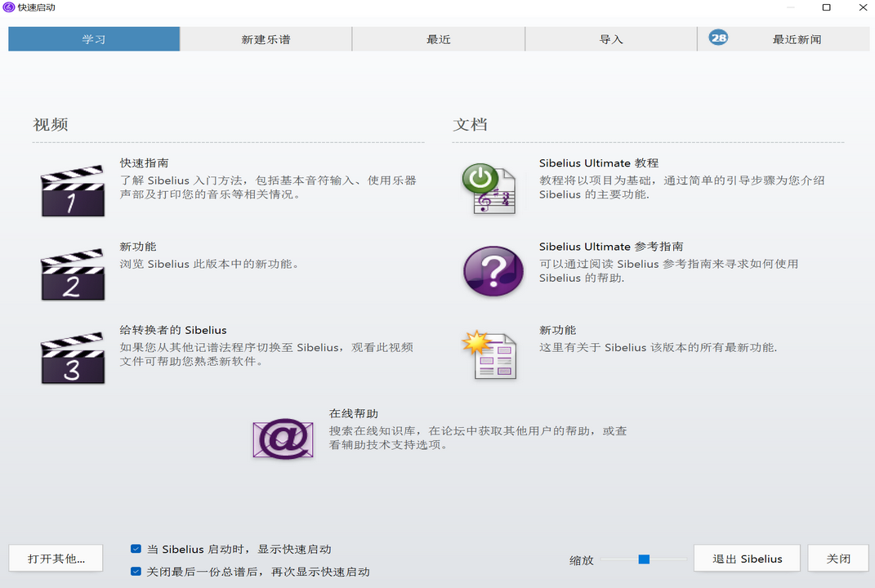Click the Sibelius Ultimate 教程 title
This screenshot has height=588, width=875.
pyautogui.click(x=599, y=163)
